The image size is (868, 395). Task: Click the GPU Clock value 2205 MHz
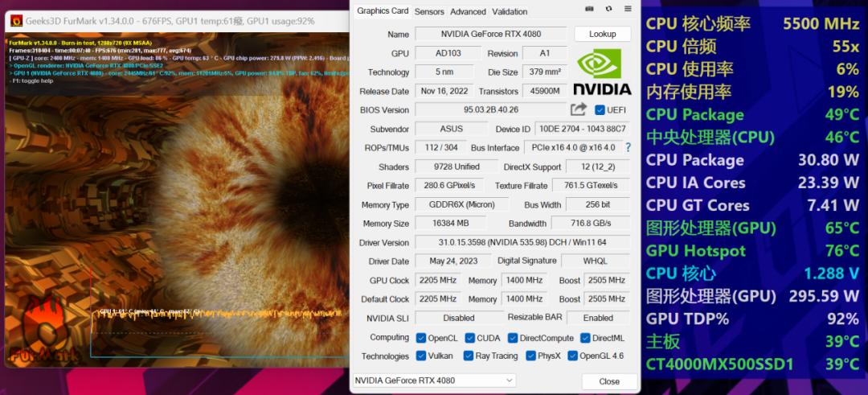pyautogui.click(x=438, y=280)
